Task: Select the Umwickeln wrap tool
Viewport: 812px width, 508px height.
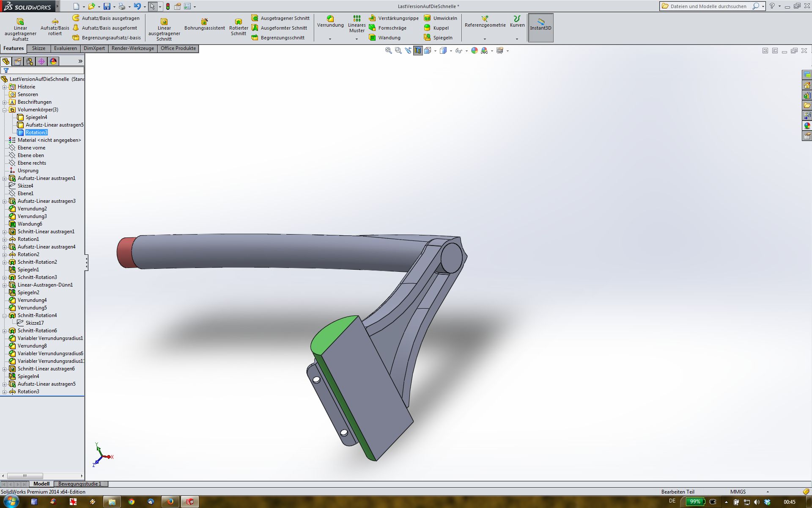Action: (440, 18)
